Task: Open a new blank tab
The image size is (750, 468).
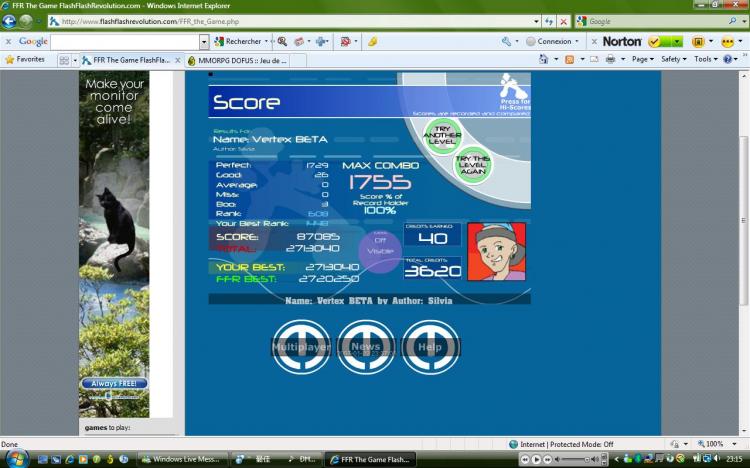Action: (298, 60)
